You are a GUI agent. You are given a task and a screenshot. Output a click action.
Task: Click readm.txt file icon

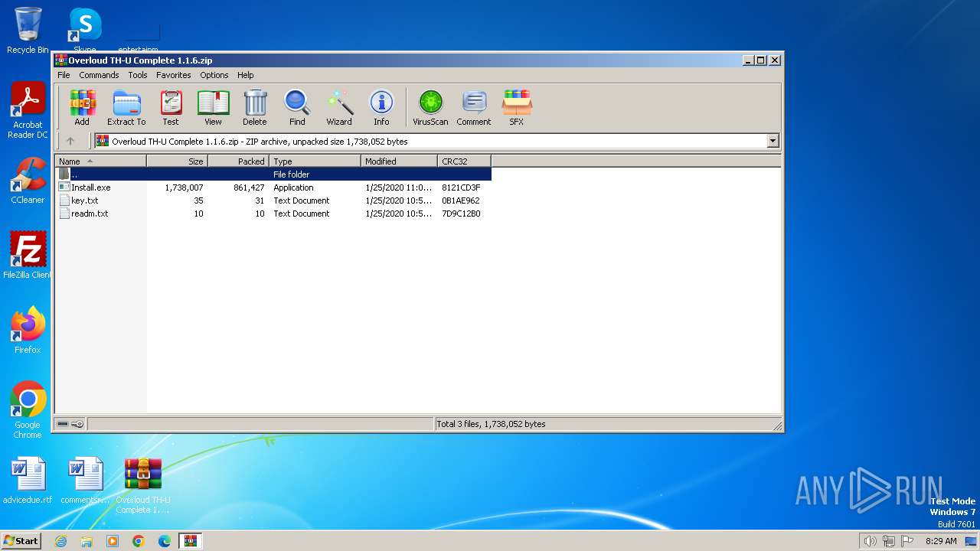click(x=64, y=214)
